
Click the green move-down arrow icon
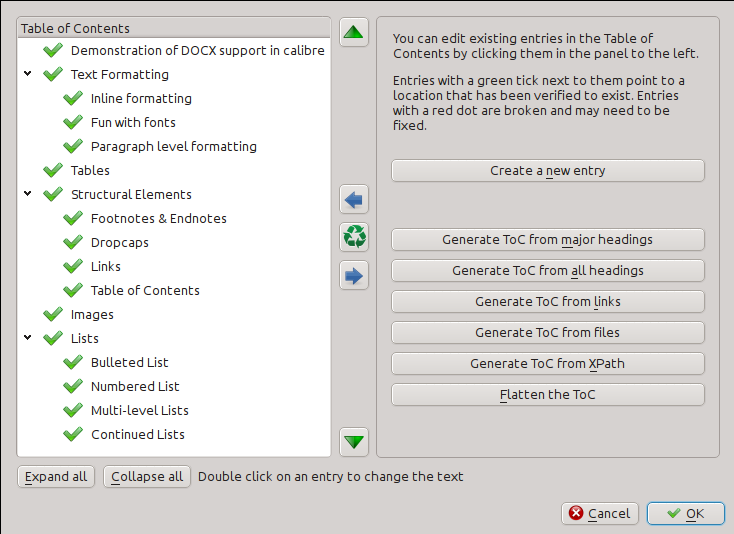[x=354, y=440]
